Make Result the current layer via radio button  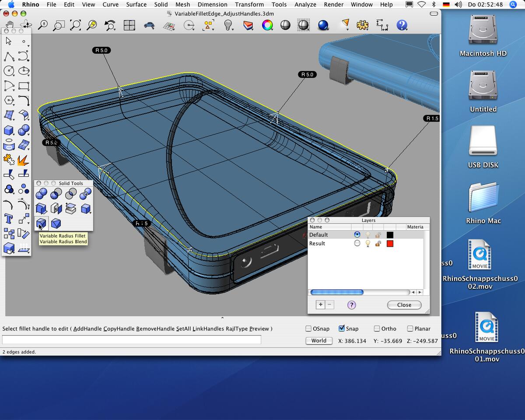357,243
